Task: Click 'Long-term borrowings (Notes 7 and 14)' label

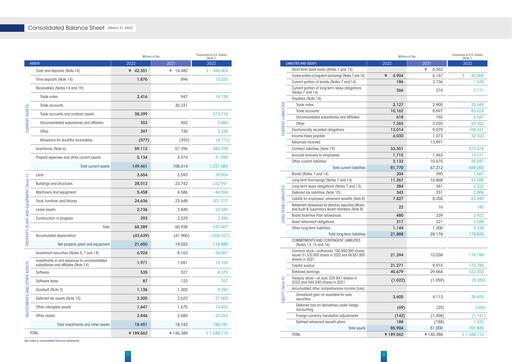Action: click(321, 180)
